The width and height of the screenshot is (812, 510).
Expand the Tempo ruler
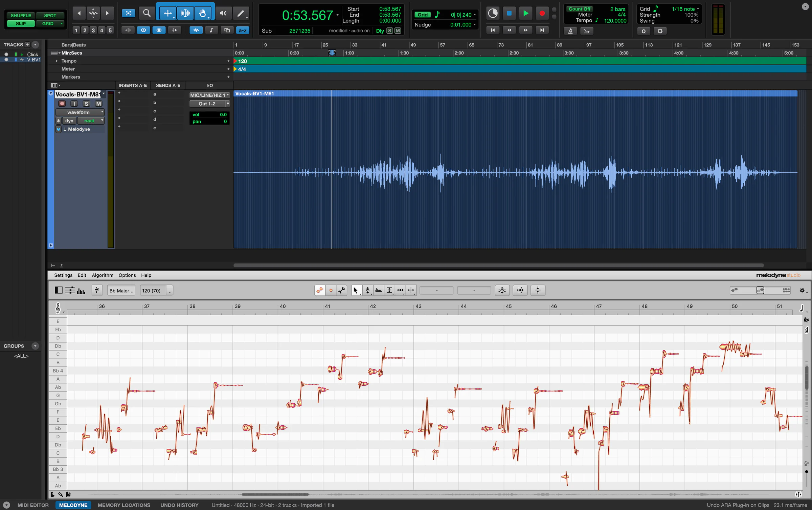click(x=57, y=61)
